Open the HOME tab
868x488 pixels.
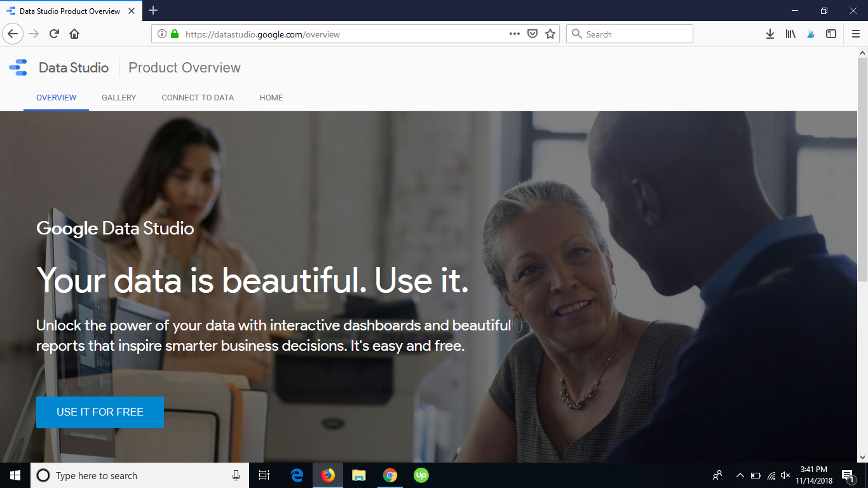pyautogui.click(x=271, y=98)
